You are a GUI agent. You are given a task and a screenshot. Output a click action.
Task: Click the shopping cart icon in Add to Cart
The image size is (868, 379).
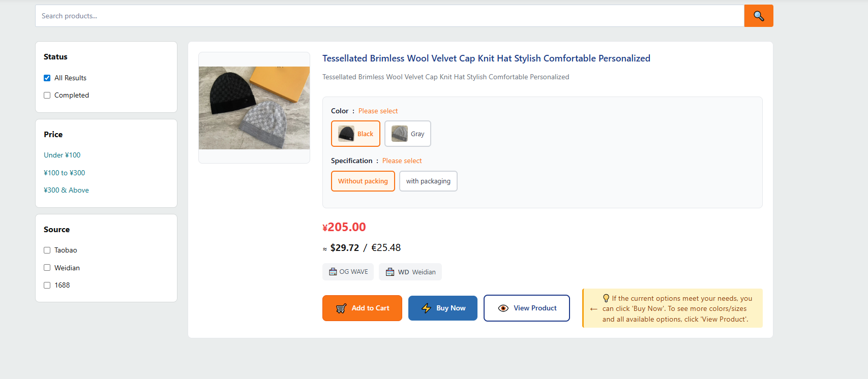tap(341, 308)
